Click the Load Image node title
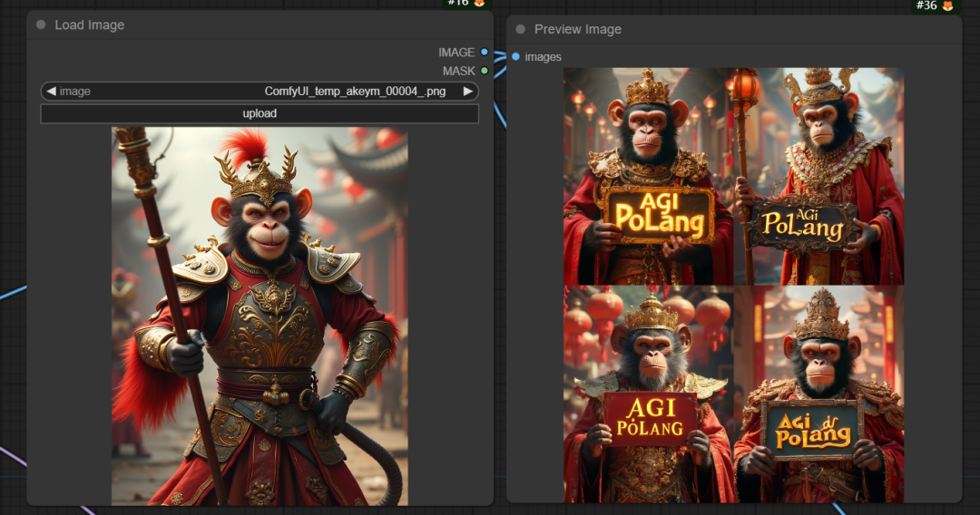 (89, 25)
